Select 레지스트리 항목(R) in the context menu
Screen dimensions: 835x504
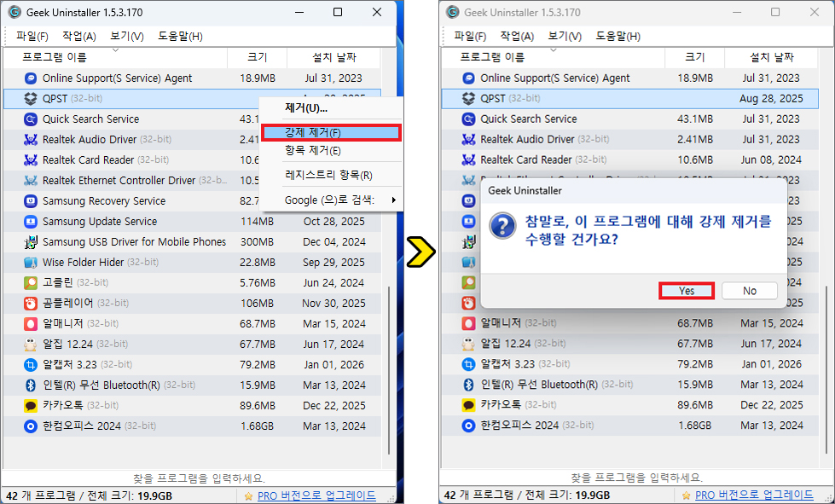[328, 176]
